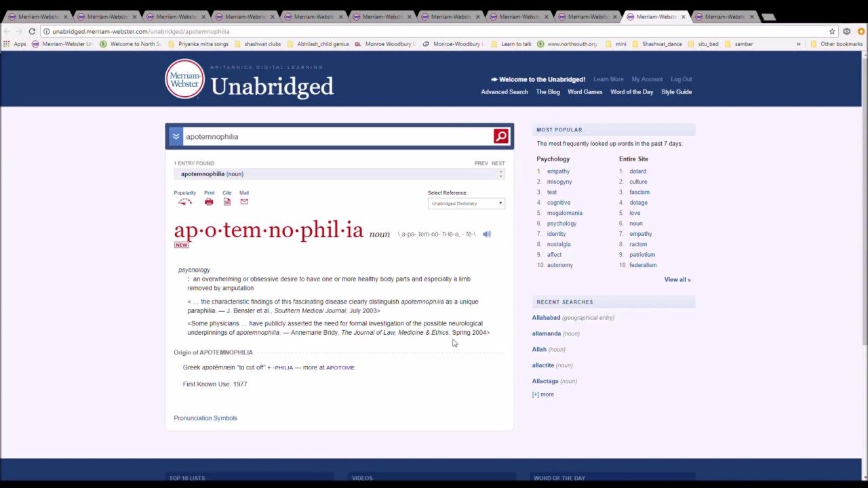Open Word of the Day
868x488 pixels.
pyautogui.click(x=631, y=92)
